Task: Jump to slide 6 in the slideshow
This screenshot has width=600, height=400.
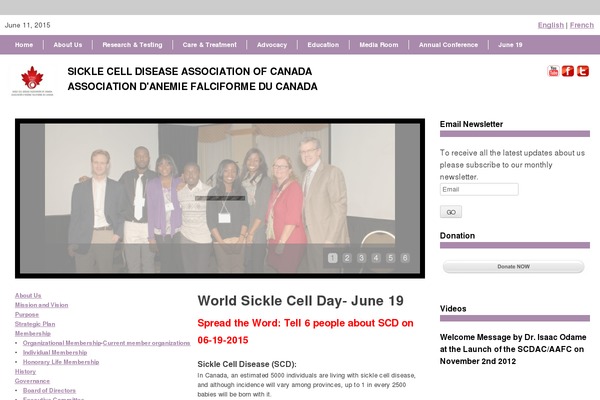Action: [x=405, y=258]
